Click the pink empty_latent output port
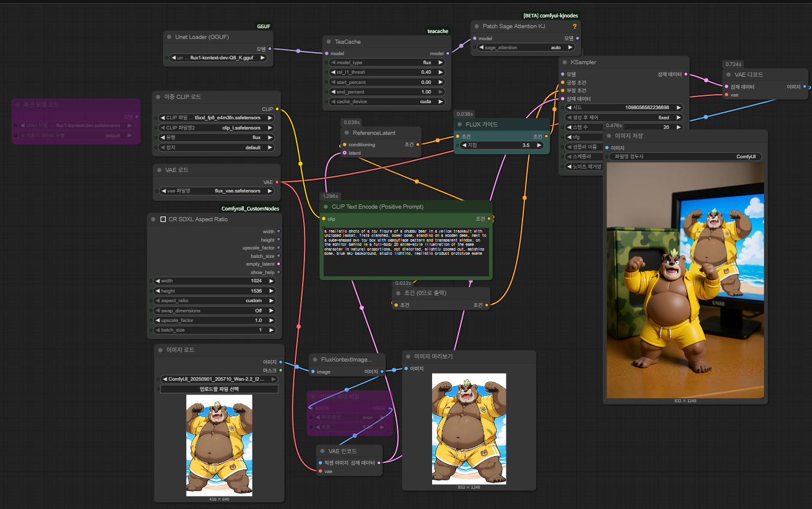This screenshot has height=509, width=812. point(278,264)
